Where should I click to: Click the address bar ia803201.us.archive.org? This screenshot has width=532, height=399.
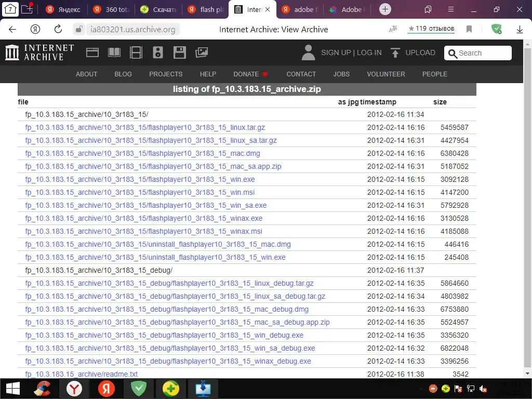coord(133,30)
